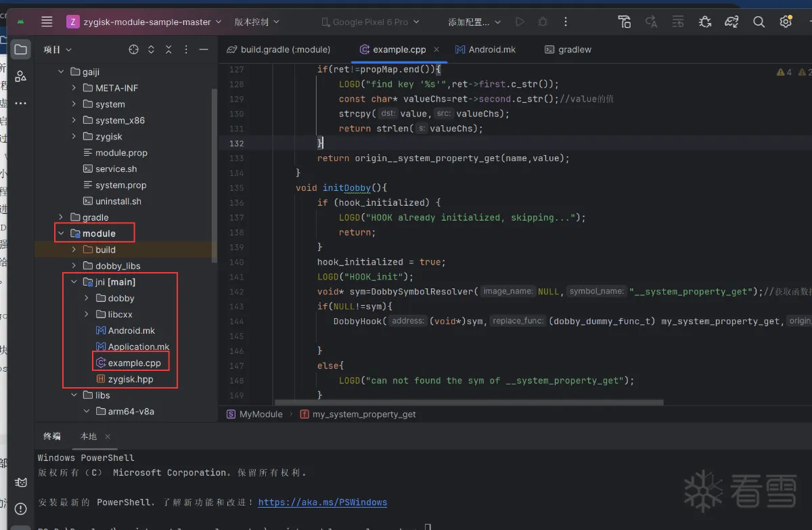The width and height of the screenshot is (812, 530).
Task: Select the 终端 terminal panel title
Action: [52, 437]
